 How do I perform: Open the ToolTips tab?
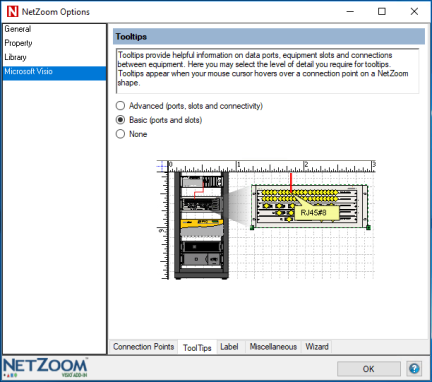pyautogui.click(x=197, y=348)
